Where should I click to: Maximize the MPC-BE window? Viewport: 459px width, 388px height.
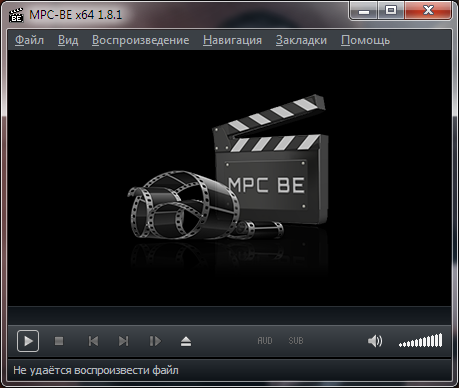click(x=391, y=10)
